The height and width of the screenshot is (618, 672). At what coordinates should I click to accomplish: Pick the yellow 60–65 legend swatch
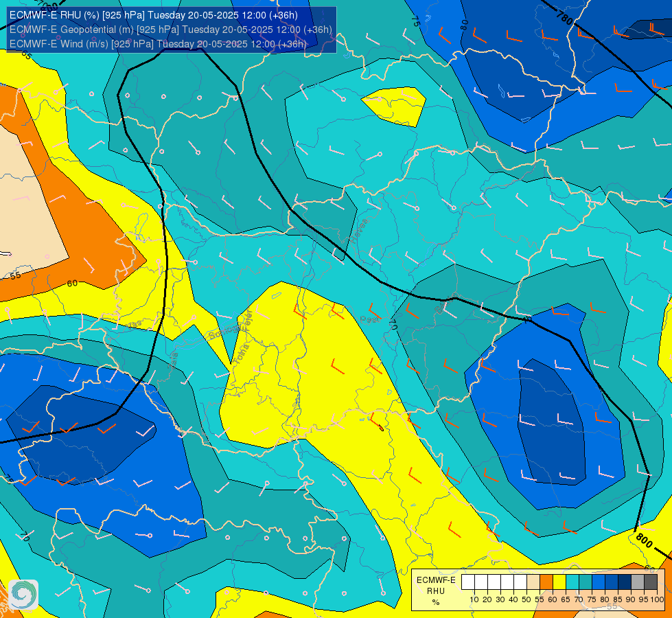point(559,582)
